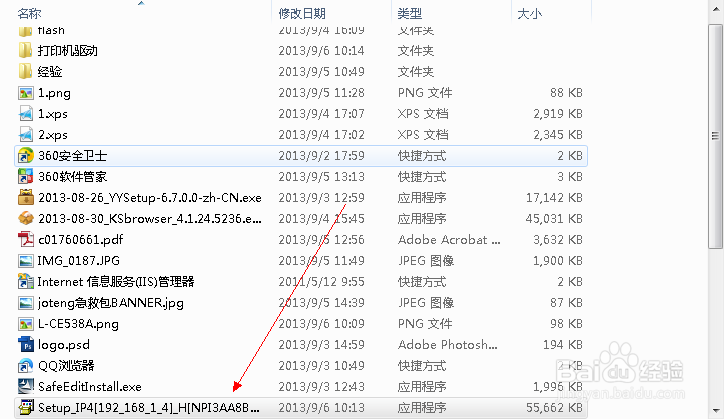Select the 360安全卫士 name text
Screen dimensions: 724x419
pyautogui.click(x=72, y=156)
